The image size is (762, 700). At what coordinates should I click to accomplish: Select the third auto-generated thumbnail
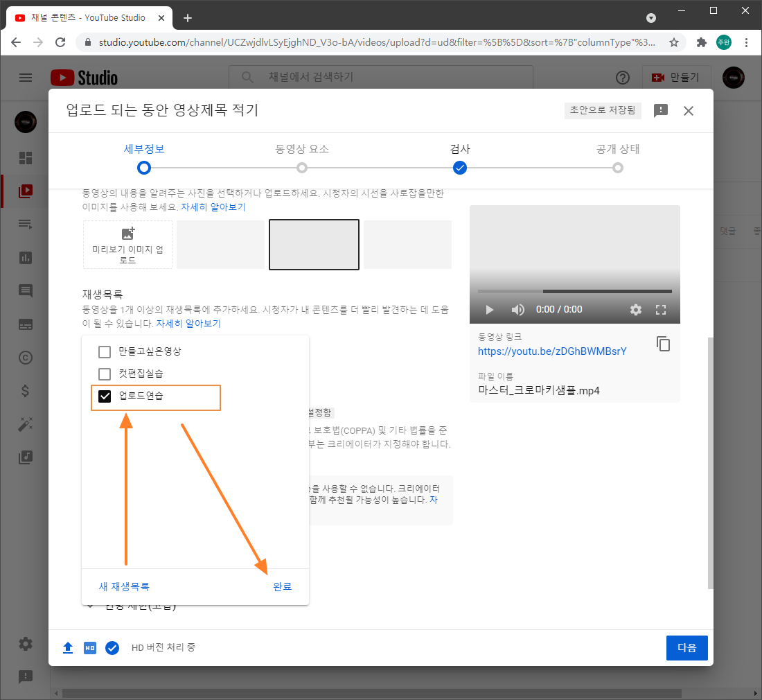(408, 245)
